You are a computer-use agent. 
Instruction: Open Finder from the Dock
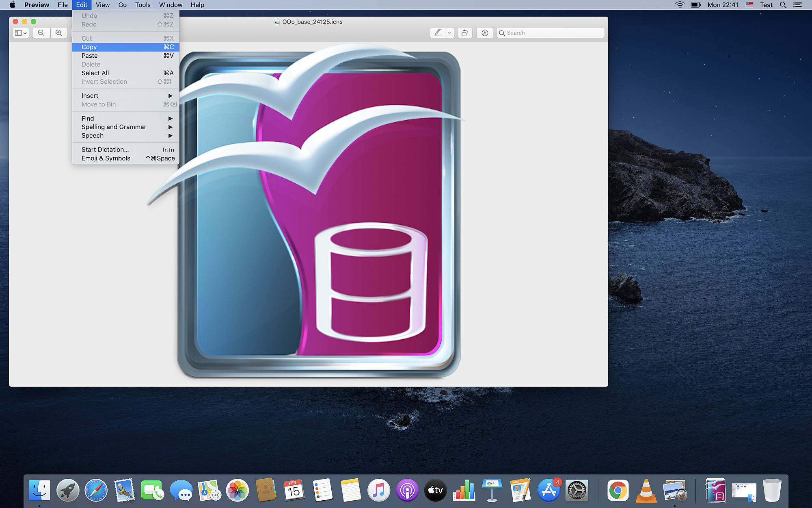pyautogui.click(x=39, y=490)
